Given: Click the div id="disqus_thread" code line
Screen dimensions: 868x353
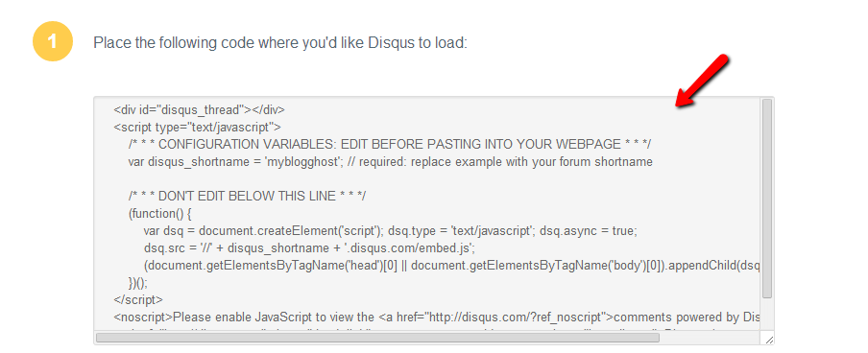Looking at the screenshot, I should 200,110.
